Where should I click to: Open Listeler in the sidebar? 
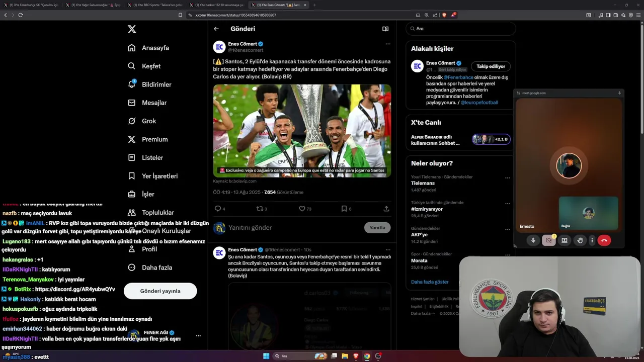(x=145, y=157)
